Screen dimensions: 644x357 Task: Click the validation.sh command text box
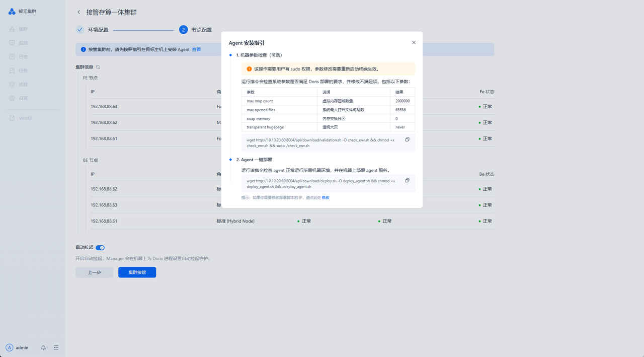click(328, 142)
